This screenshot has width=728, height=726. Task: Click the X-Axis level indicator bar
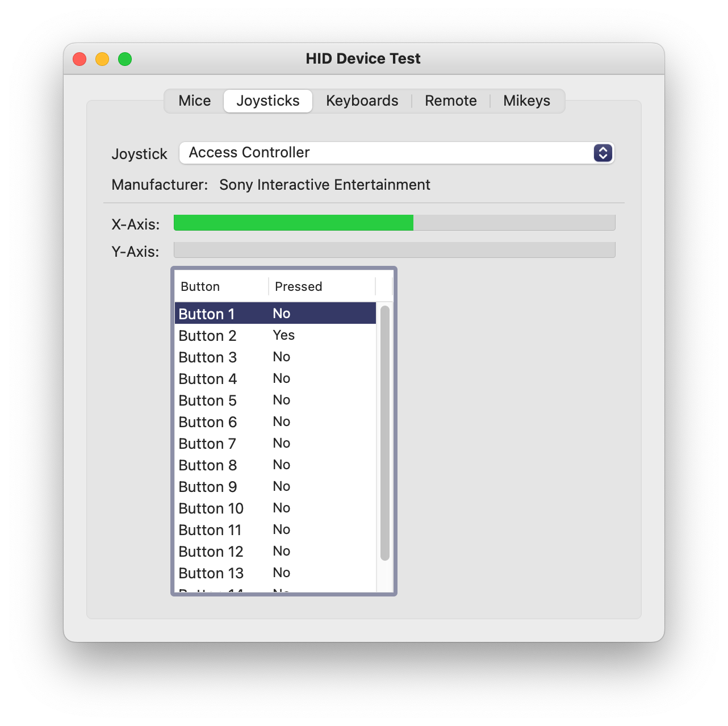click(x=394, y=223)
